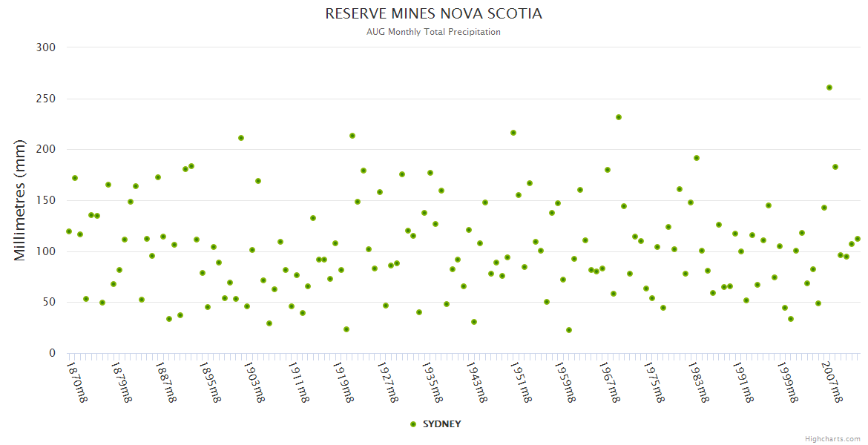This screenshot has height=445, width=868.
Task: Click the RESERVE MINES NOVA SCOTIA chart title
Action: [433, 14]
